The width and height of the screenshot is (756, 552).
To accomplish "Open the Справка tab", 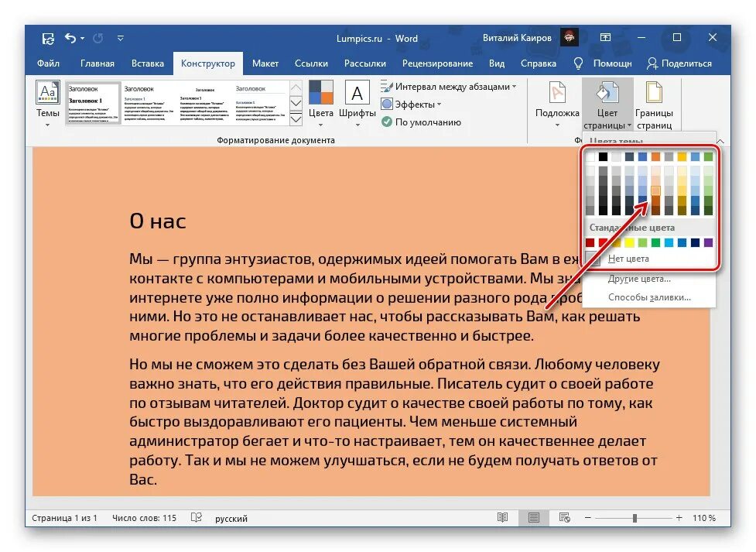I will 538,63.
